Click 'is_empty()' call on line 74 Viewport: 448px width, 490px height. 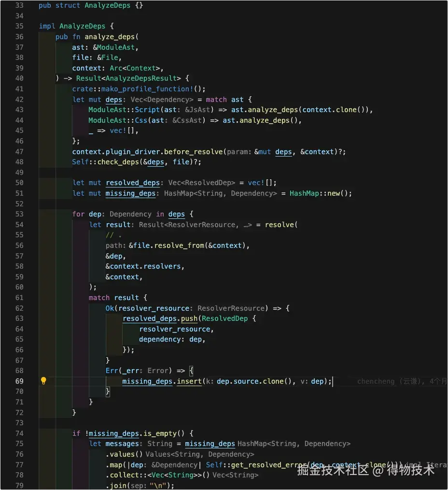tap(164, 433)
